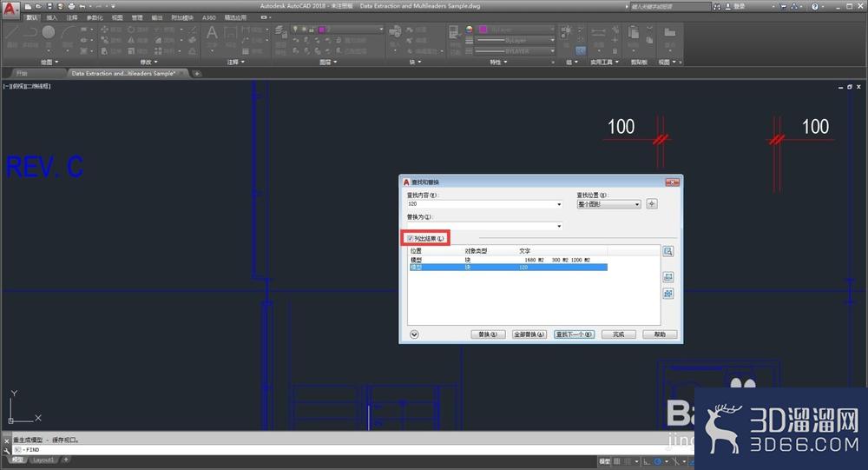Click the Help button in Find dialog
Image resolution: width=868 pixels, height=470 pixels.
[660, 334]
